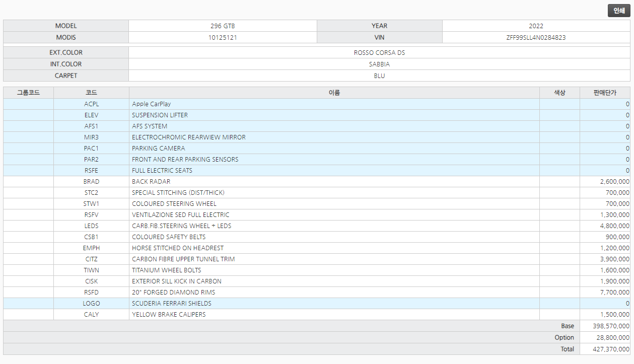Click the FULL ELECTRIC SEATS name
The height and width of the screenshot is (364, 634).
[162, 170]
